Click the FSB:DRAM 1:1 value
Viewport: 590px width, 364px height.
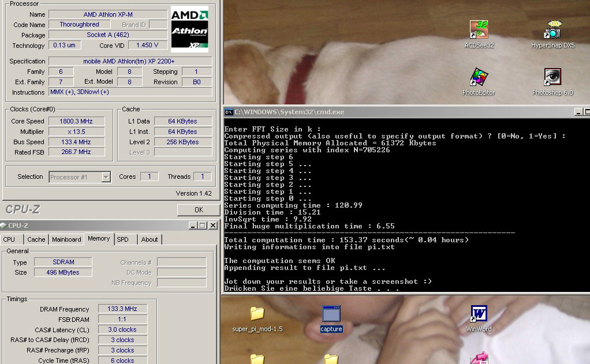click(x=122, y=319)
